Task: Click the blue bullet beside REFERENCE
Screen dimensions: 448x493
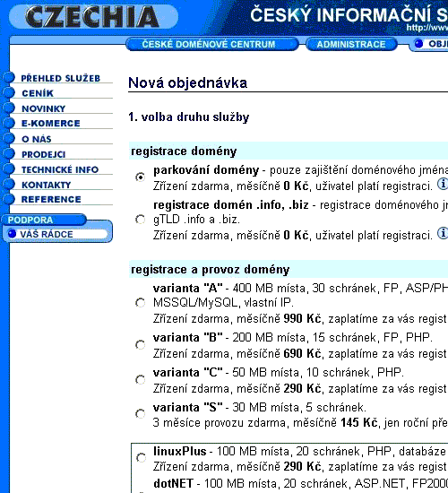Action: coord(9,199)
